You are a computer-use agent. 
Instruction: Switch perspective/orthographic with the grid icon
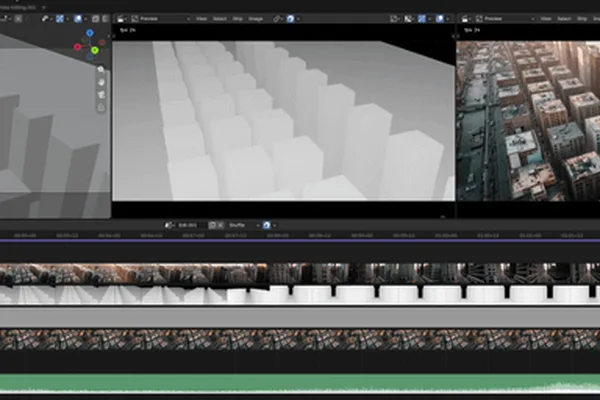tap(101, 108)
